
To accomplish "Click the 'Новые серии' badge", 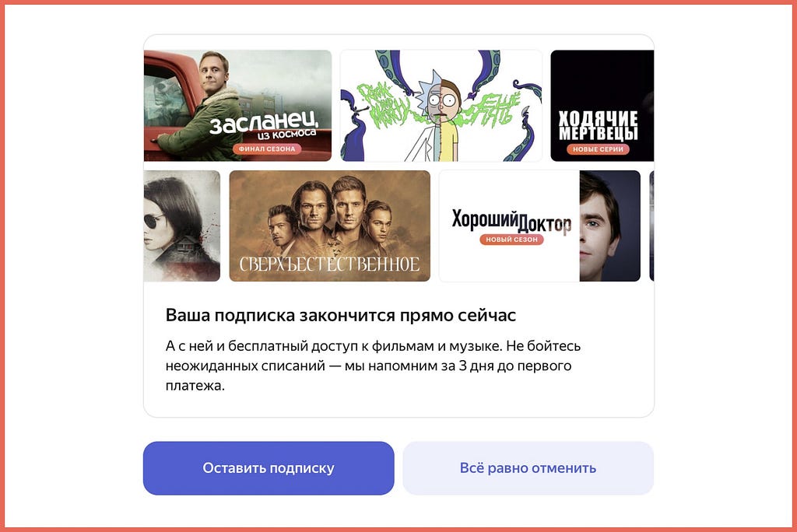I will coord(598,149).
